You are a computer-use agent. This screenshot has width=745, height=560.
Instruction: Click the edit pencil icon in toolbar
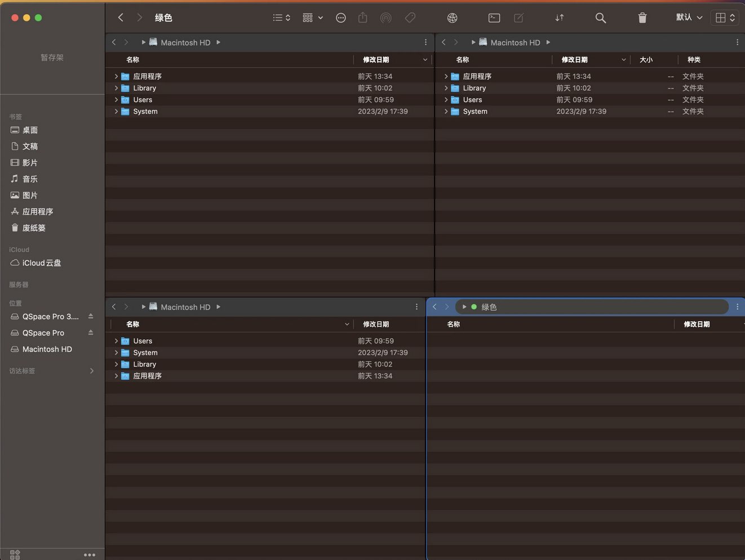[519, 17]
